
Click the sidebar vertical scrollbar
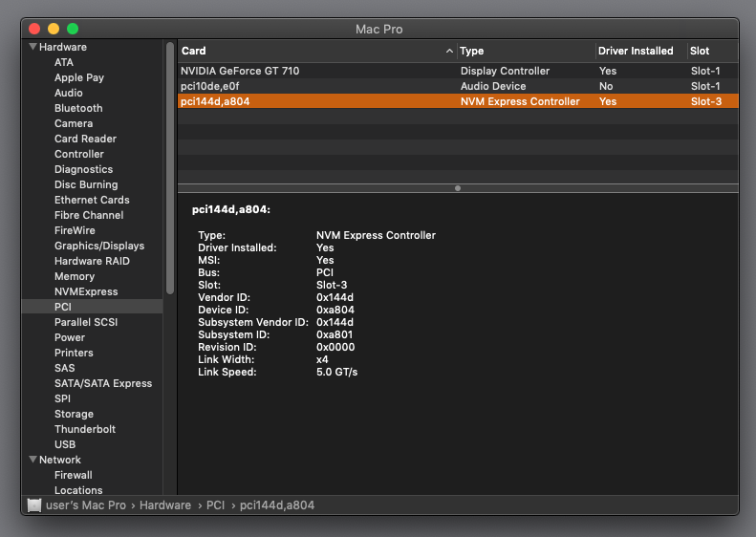tap(170, 167)
